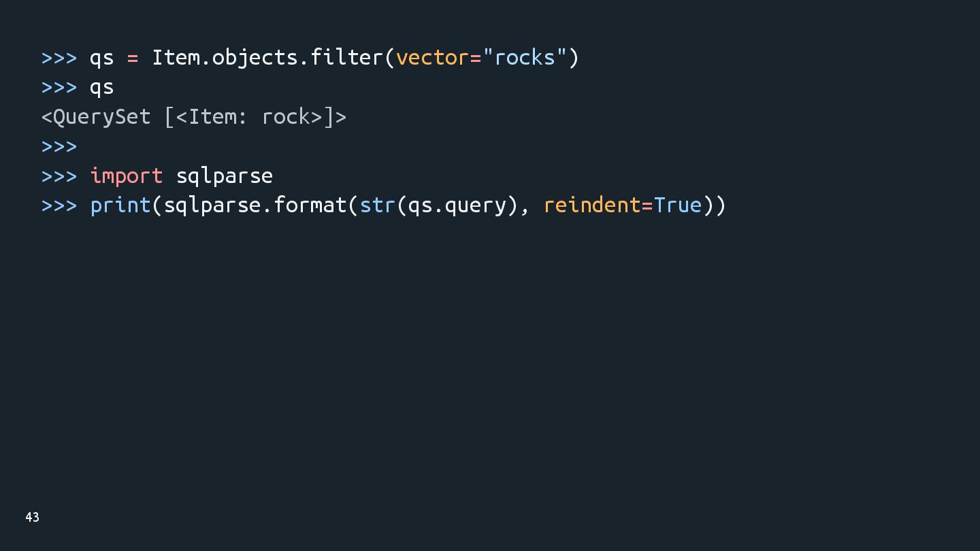Click the Item.objects.filter call text

[x=272, y=57]
